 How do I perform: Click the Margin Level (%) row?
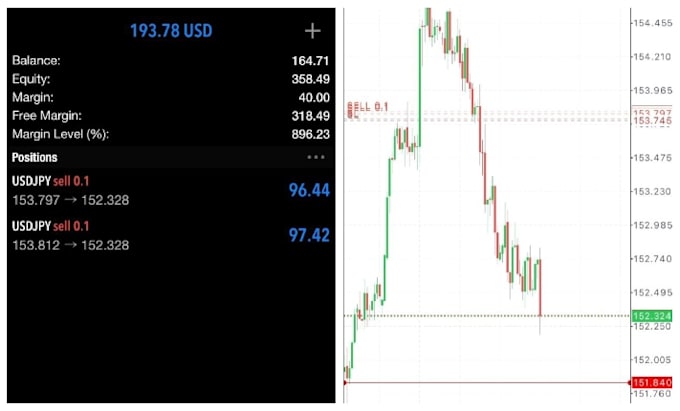tap(171, 134)
